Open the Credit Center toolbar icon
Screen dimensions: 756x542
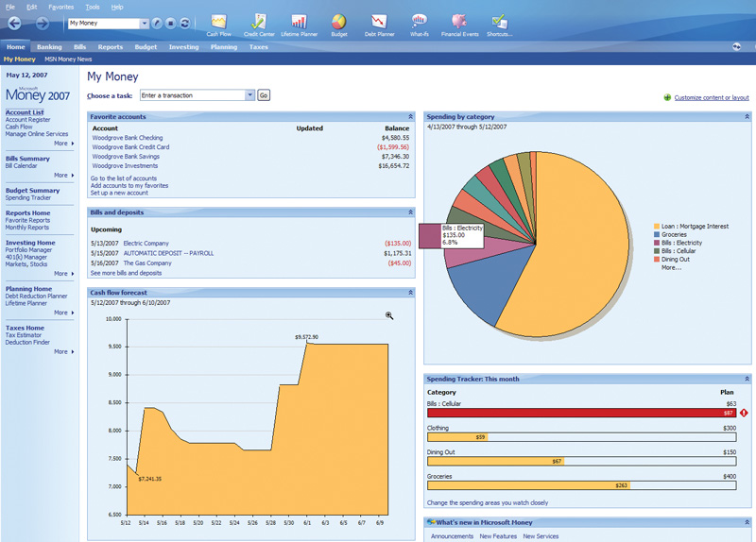pos(259,25)
